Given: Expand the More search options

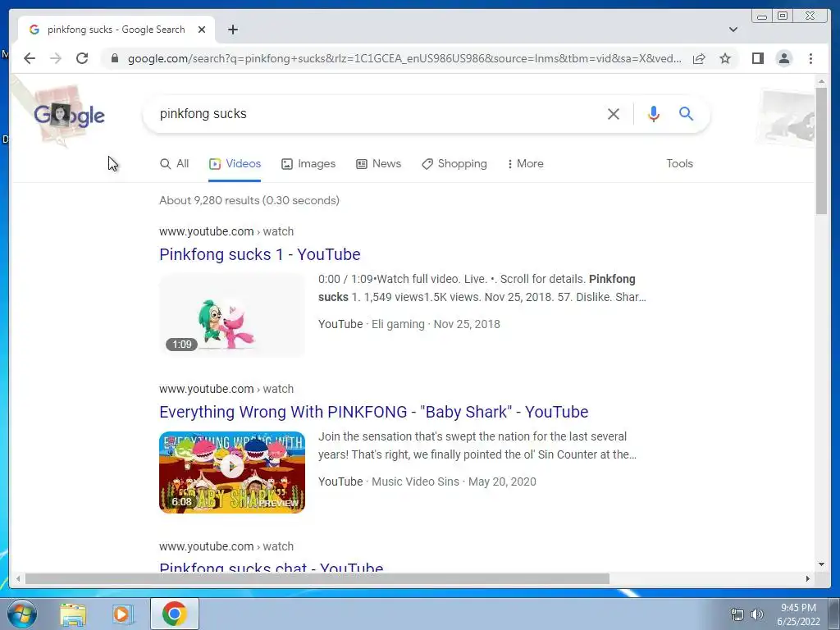Looking at the screenshot, I should click(x=526, y=164).
